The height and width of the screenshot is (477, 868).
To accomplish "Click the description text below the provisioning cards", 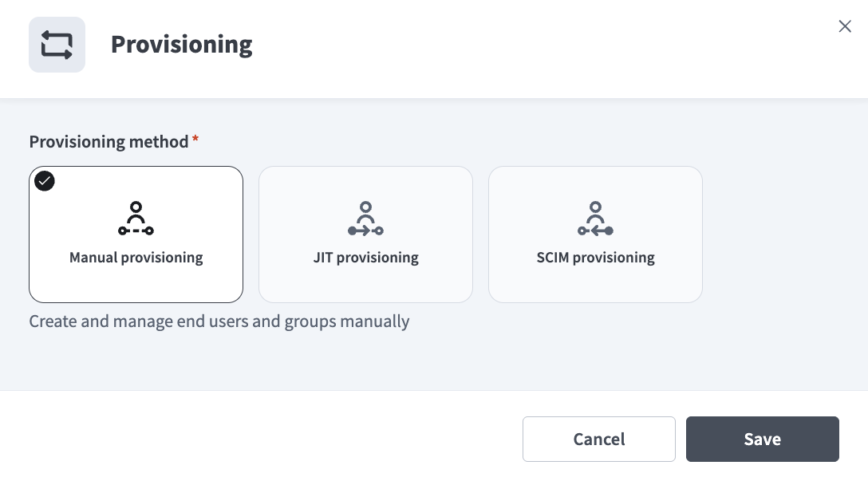I will 219,321.
